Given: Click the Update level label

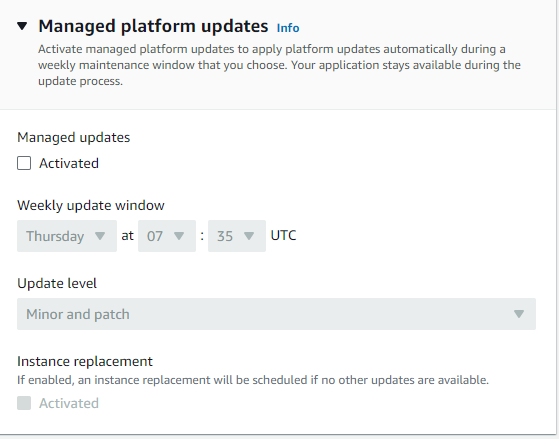Looking at the screenshot, I should point(57,284).
